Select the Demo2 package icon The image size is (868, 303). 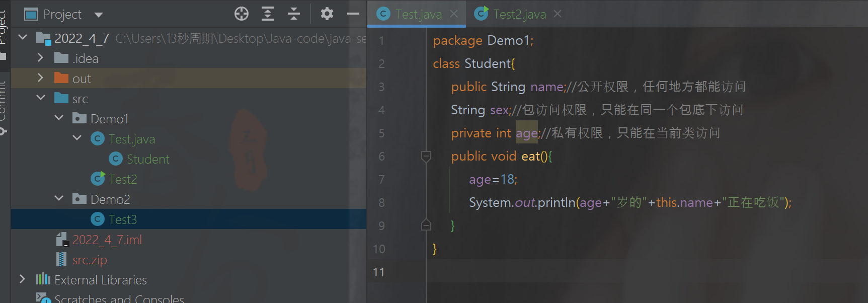80,199
